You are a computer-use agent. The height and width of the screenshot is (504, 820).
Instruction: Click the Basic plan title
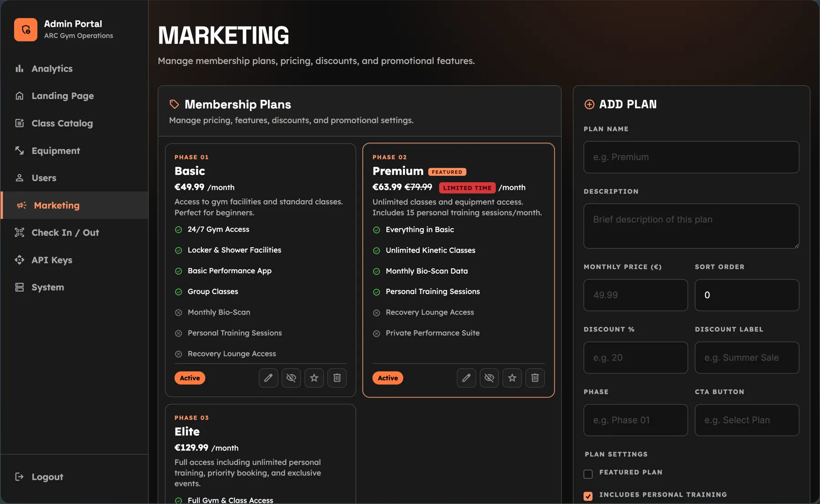click(x=190, y=171)
